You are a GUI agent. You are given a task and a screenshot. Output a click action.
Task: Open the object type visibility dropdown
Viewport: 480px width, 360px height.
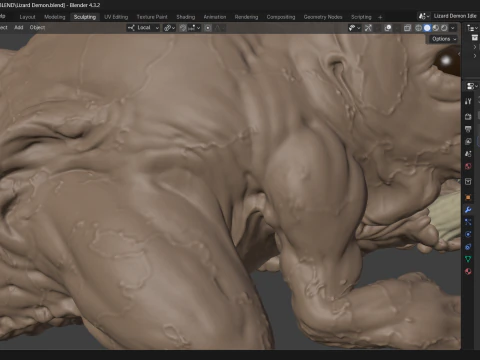pyautogui.click(x=354, y=28)
